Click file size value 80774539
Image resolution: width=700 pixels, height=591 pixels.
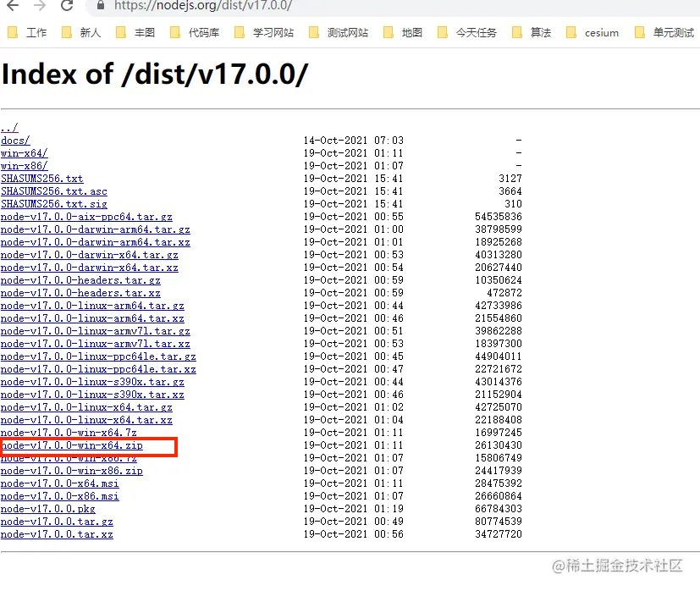[x=499, y=522]
